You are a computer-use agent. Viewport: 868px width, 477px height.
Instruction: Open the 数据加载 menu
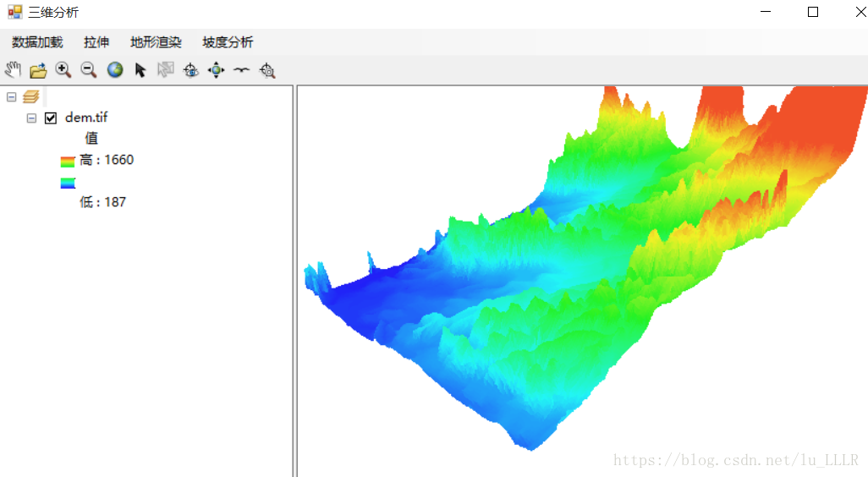(37, 42)
